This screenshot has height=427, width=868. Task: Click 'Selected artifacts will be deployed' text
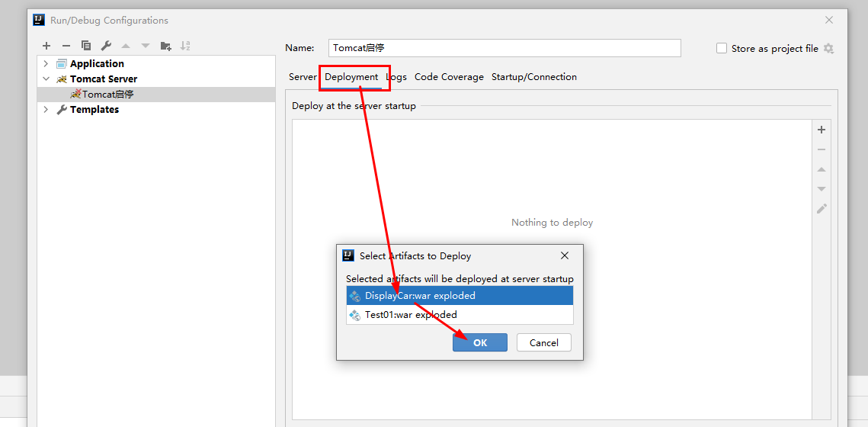pos(460,278)
